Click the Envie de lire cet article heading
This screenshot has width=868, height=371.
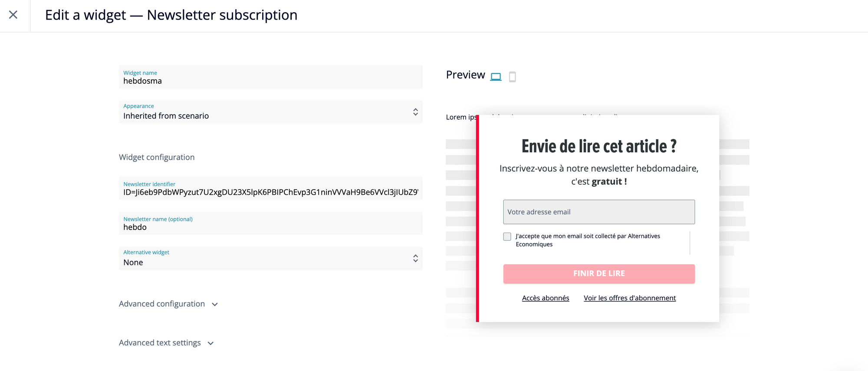click(599, 146)
